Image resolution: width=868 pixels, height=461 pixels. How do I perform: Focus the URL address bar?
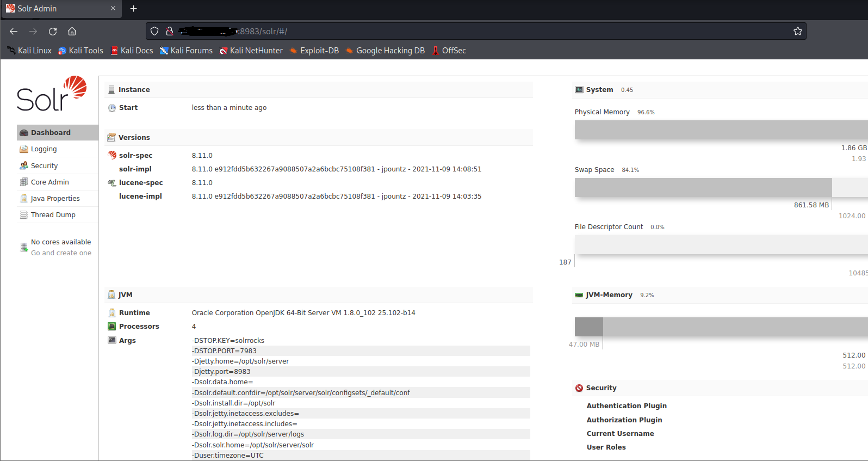476,32
